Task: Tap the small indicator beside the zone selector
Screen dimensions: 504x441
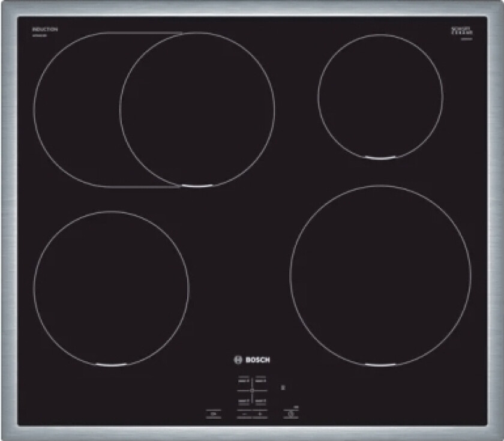Action: [283, 386]
